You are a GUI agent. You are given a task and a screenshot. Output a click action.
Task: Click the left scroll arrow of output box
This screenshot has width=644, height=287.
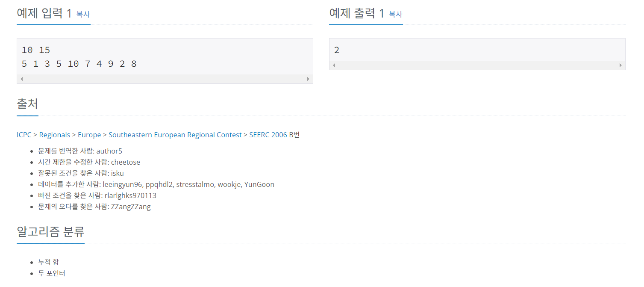pos(334,65)
